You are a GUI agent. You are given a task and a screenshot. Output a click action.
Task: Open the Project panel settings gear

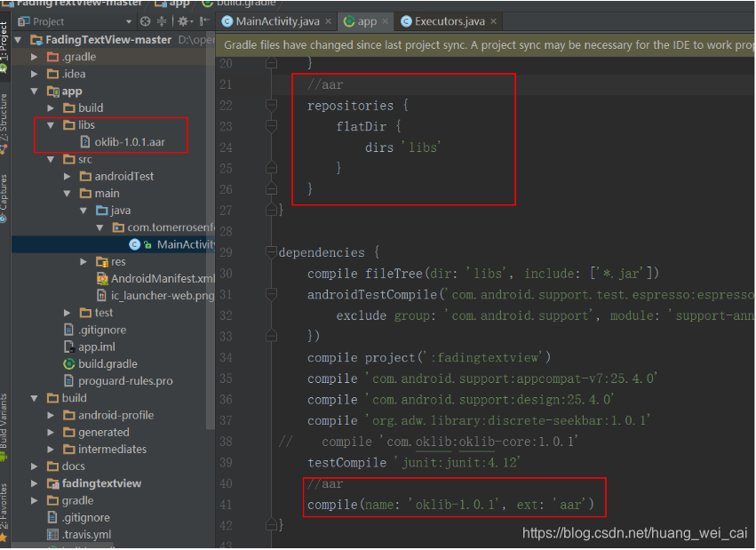pos(184,21)
